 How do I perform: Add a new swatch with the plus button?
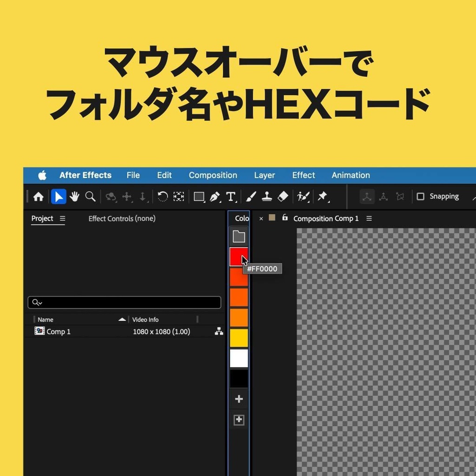click(238, 398)
